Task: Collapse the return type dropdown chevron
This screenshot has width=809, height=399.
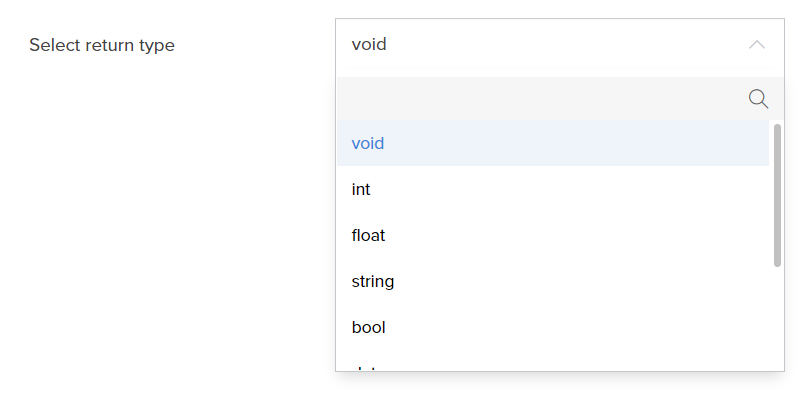Action: pos(757,45)
